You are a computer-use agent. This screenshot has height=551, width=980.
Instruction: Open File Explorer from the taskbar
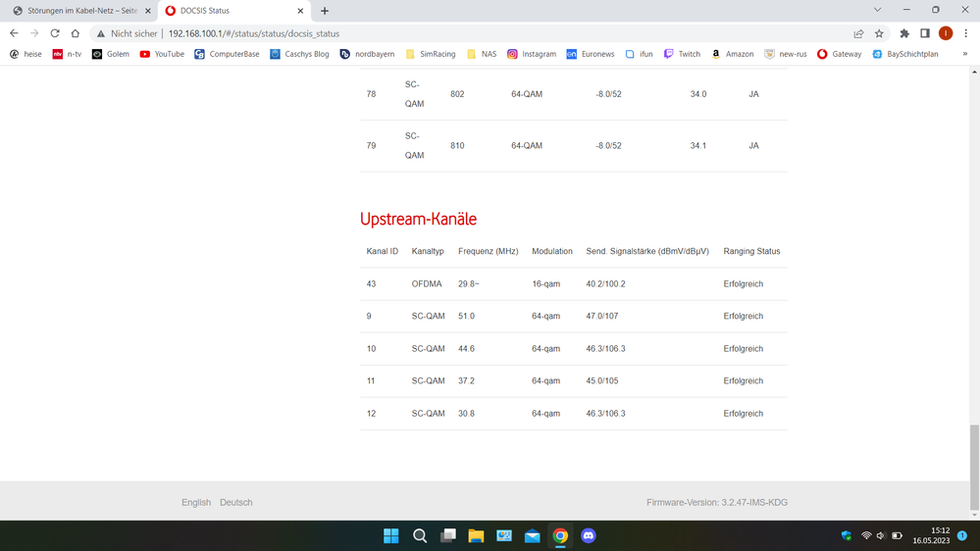coord(476,535)
